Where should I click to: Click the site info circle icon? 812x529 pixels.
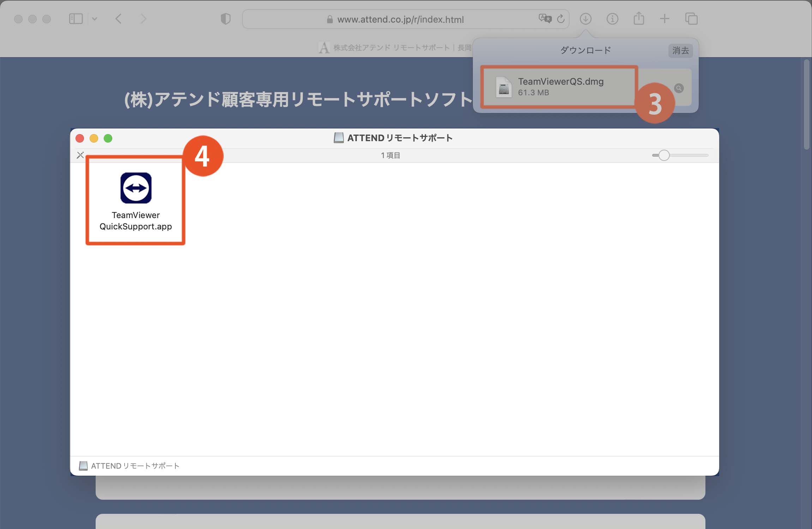pyautogui.click(x=612, y=19)
